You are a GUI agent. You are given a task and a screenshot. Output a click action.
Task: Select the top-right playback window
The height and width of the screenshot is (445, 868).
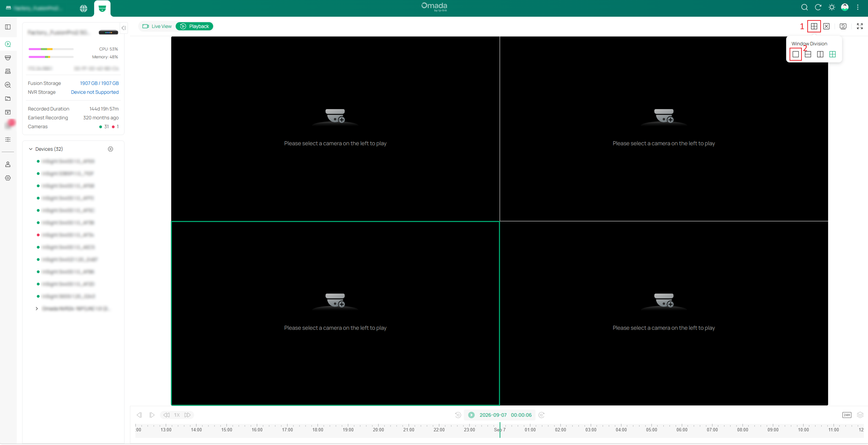pyautogui.click(x=664, y=129)
